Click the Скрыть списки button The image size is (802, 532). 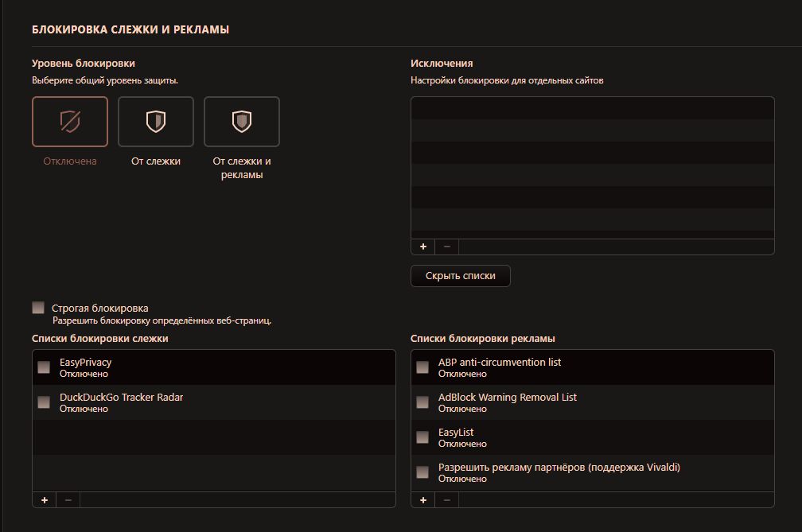click(460, 276)
